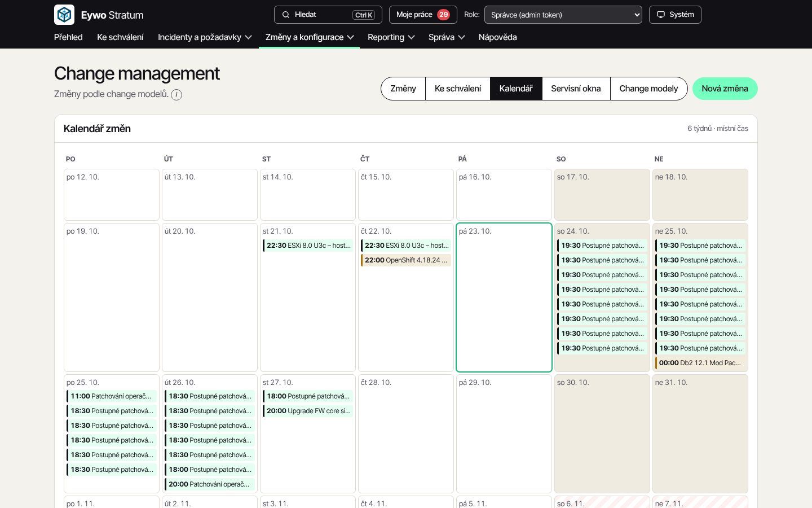
Task: Open the Nápověda menu item
Action: [x=498, y=37]
